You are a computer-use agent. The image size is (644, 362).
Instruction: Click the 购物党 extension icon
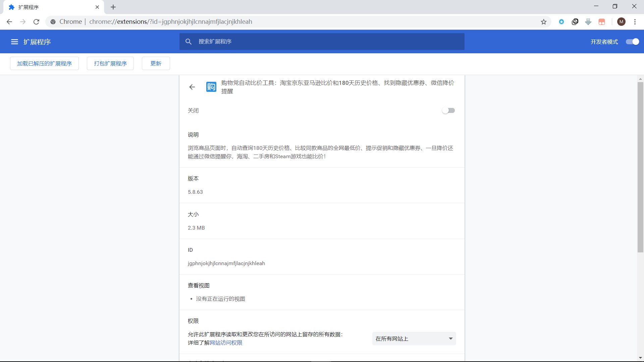[x=211, y=87]
